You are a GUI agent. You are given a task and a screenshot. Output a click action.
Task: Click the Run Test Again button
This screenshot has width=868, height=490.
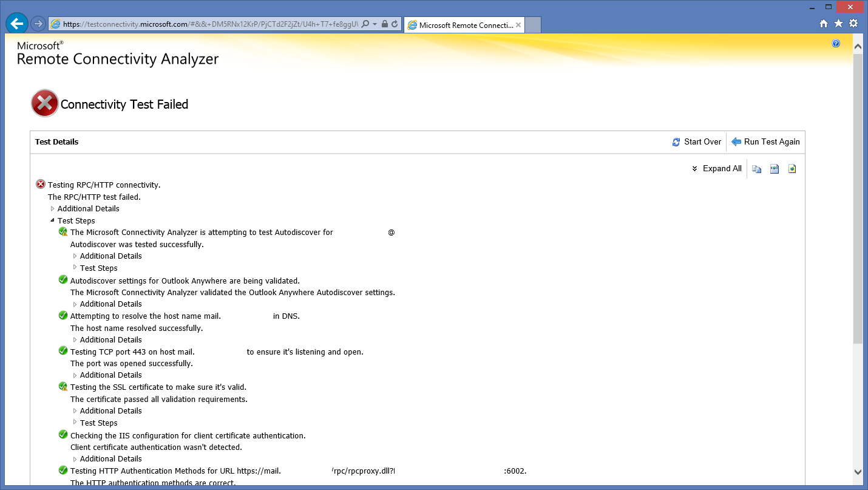[x=765, y=142]
